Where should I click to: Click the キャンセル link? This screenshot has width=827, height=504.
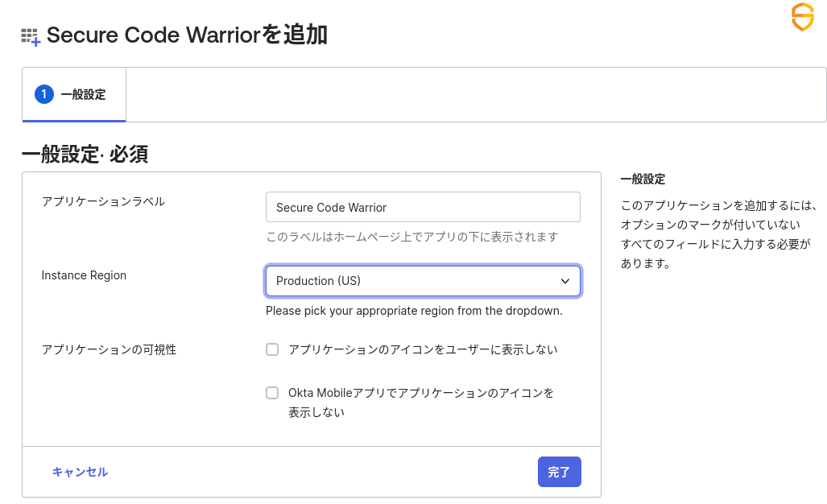tap(81, 472)
